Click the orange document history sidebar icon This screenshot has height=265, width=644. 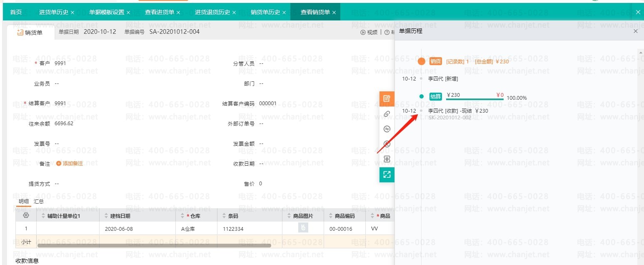click(x=387, y=99)
